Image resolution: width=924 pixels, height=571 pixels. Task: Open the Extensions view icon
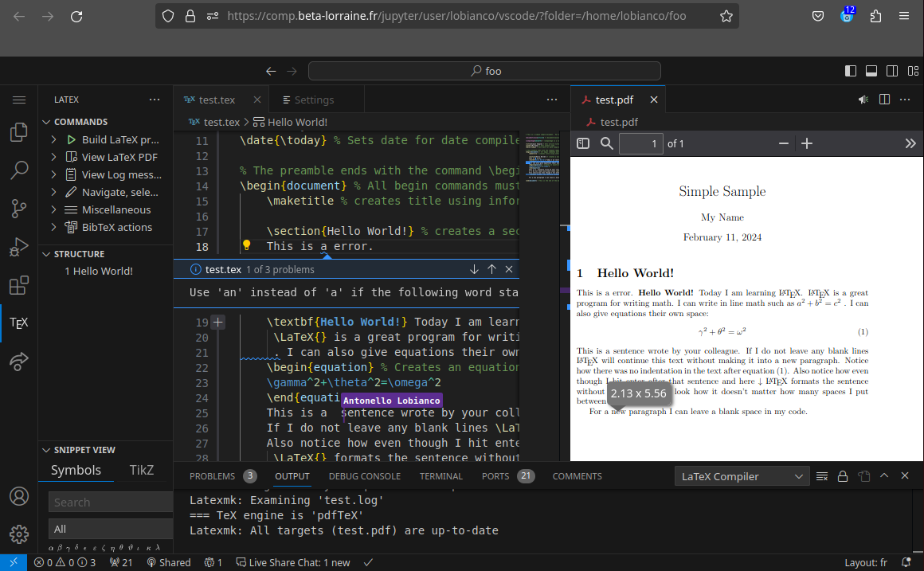pyautogui.click(x=18, y=286)
